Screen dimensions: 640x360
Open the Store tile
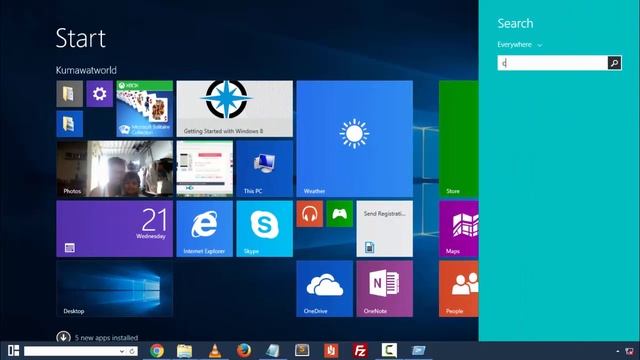458,139
